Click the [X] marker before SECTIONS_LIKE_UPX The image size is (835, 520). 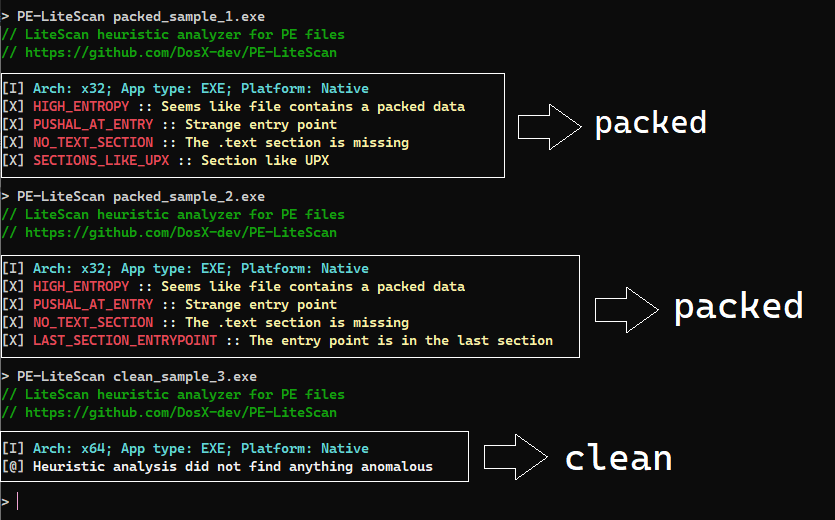click(x=13, y=161)
